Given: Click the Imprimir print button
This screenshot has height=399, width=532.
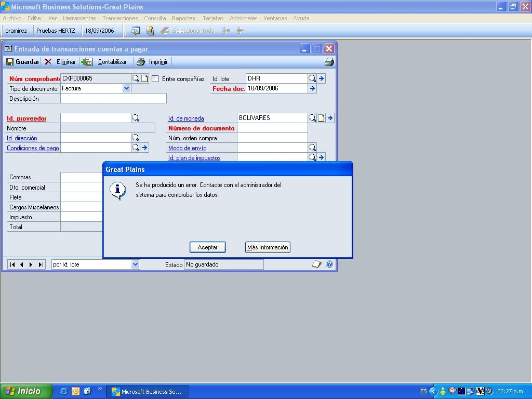Looking at the screenshot, I should [152, 62].
